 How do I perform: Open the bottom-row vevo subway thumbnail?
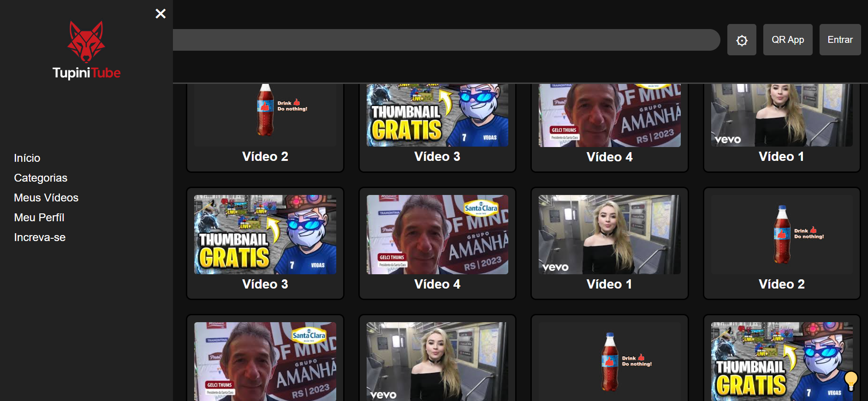437,361
